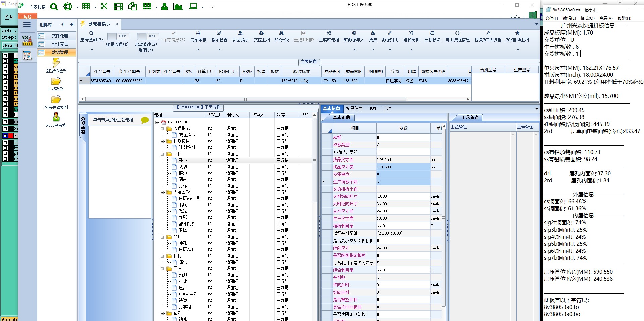Click the 数据管理 sidebar button
The image size is (644, 321).
[56, 52]
